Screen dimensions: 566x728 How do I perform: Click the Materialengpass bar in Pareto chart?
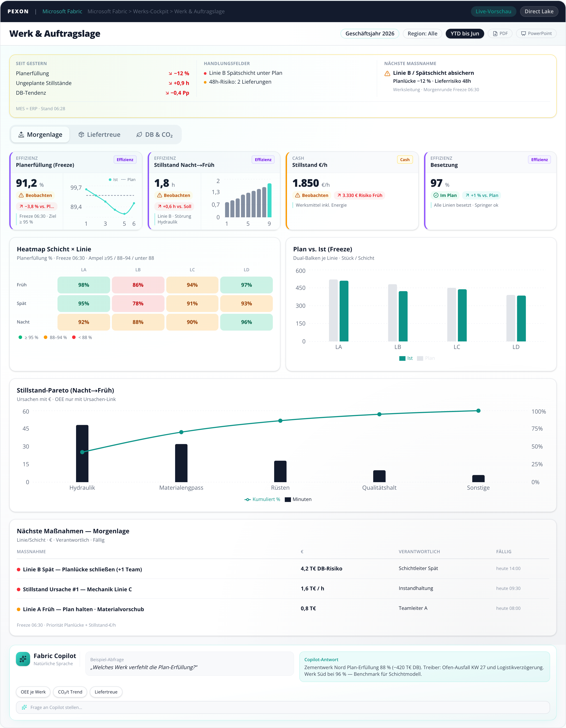181,463
